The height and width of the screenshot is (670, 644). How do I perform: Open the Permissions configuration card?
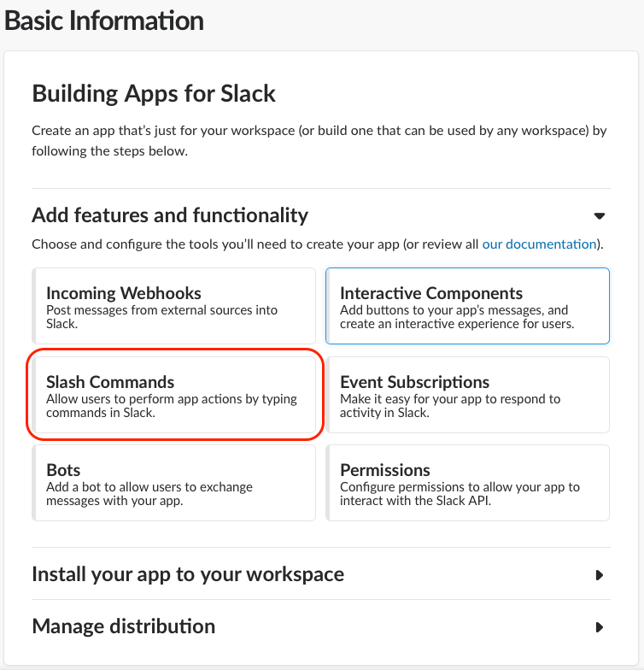pyautogui.click(x=467, y=482)
